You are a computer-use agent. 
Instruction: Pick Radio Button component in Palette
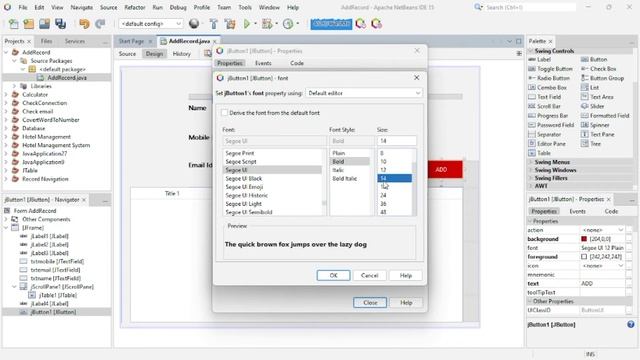[549, 78]
